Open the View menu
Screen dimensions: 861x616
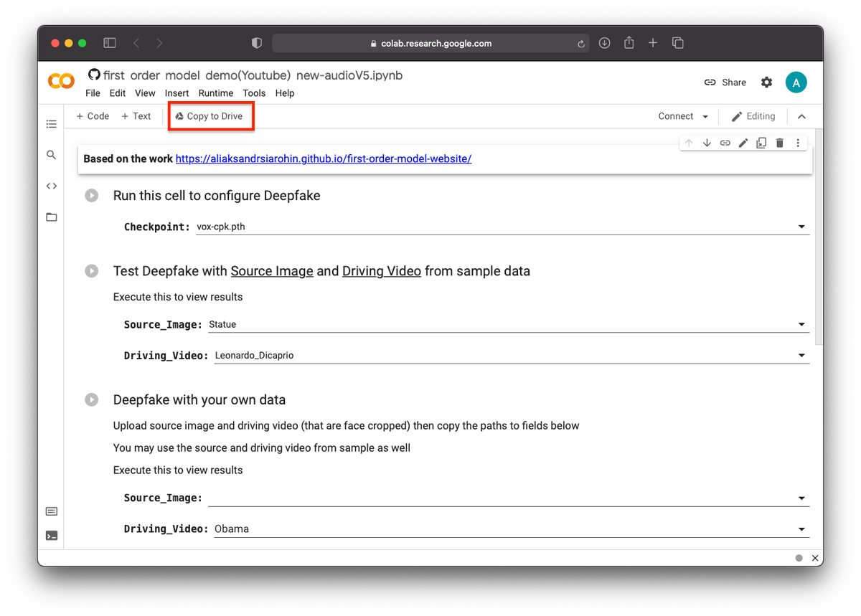click(x=145, y=93)
